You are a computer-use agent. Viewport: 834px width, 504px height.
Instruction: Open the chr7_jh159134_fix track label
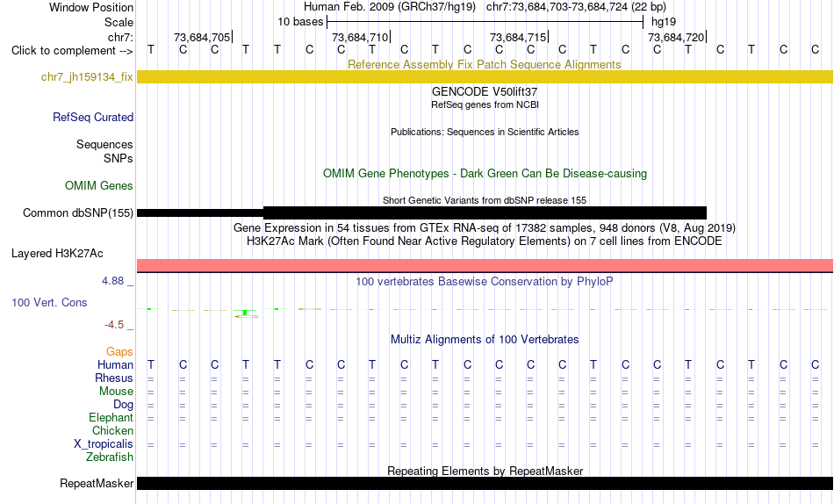click(87, 76)
